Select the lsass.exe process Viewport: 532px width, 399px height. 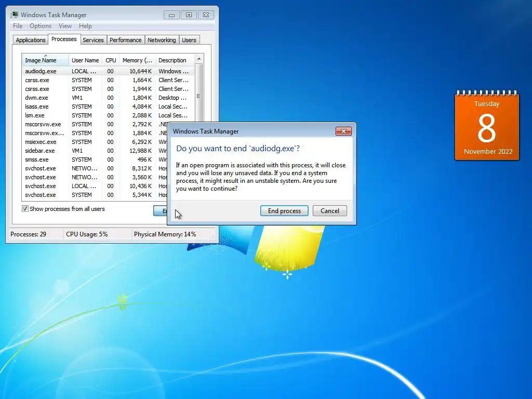[108, 107]
